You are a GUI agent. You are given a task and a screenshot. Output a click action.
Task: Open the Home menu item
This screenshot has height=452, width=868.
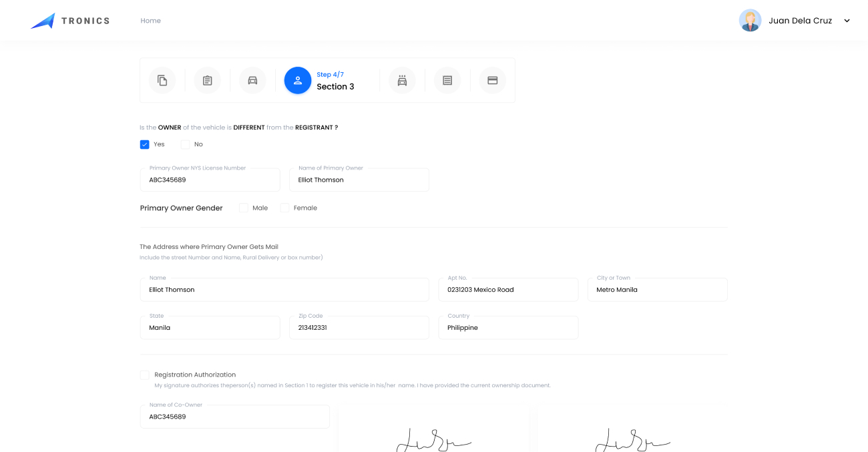[150, 21]
